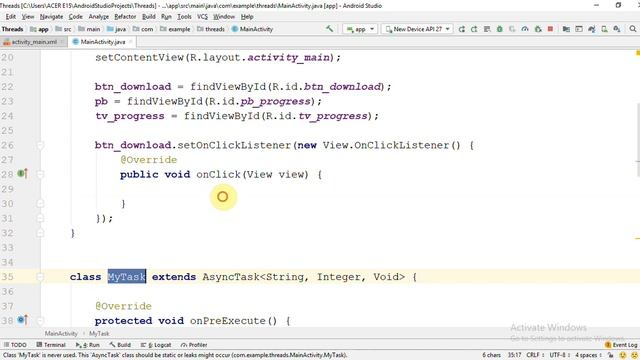Open the AVD Manager icon
This screenshot has height=360, width=640.
coord(604,29)
